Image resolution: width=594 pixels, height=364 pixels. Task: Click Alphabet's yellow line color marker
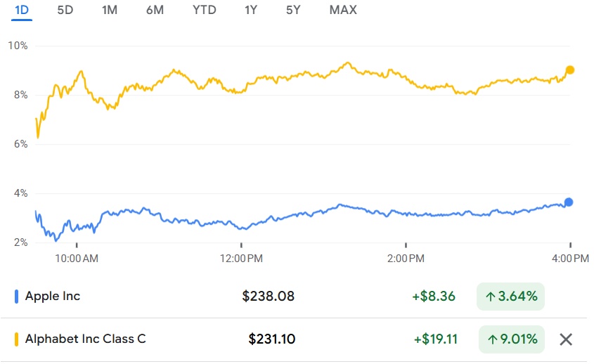(x=16, y=340)
